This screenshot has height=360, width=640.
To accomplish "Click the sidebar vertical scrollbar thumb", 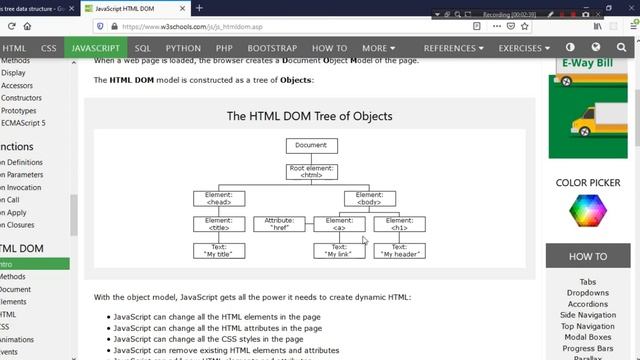I will [x=73, y=215].
